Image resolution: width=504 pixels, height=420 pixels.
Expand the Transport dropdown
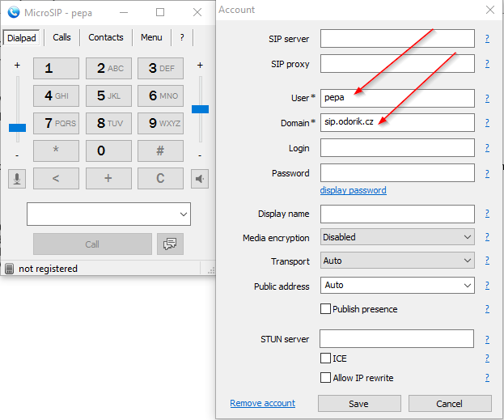pos(397,261)
